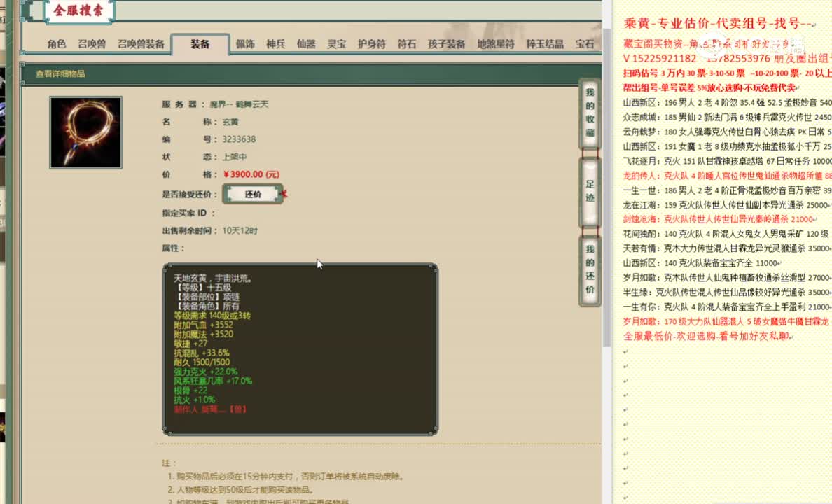Switch to the 角色 tab
Screen dimensions: 832x504
pyautogui.click(x=56, y=44)
